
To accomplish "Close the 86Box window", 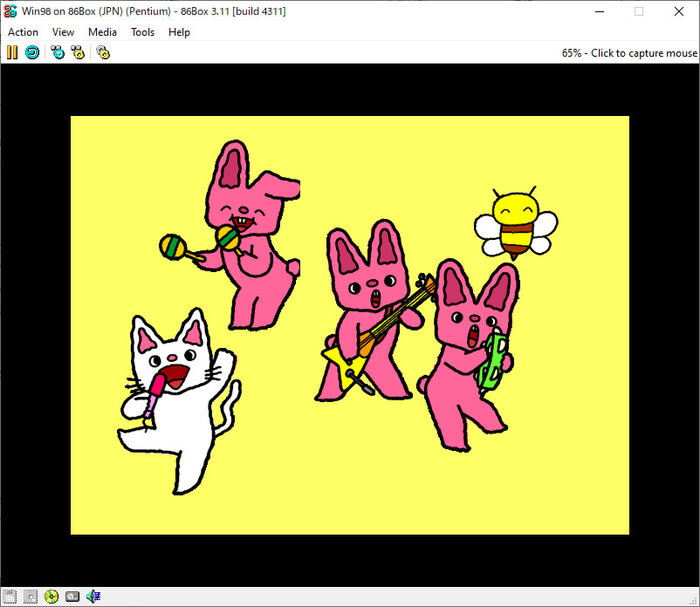I will [x=678, y=11].
